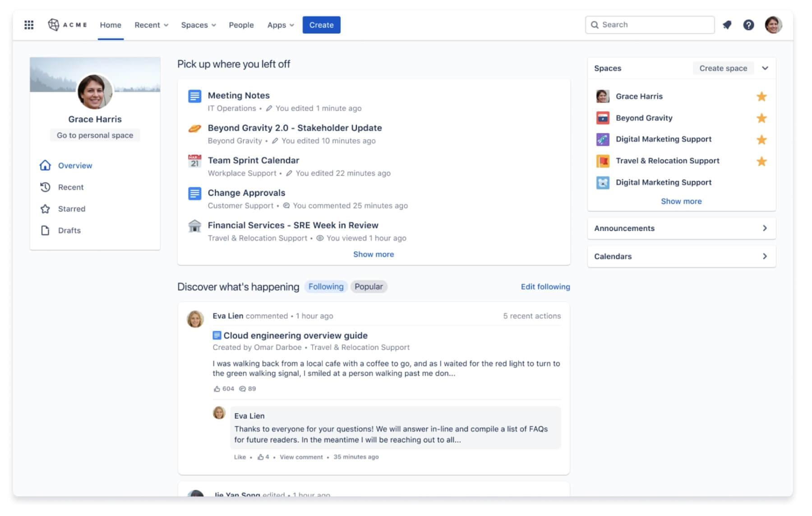Screen dimensions: 812x516
Task: Unstar the Grace Harris space
Action: [761, 96]
